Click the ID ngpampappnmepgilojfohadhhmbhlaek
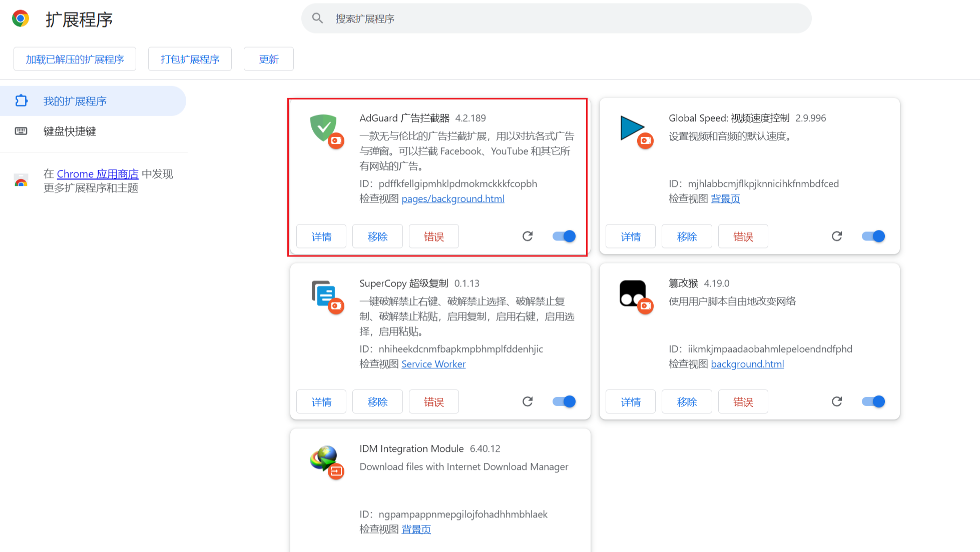The height and width of the screenshot is (552, 980). pos(463,514)
